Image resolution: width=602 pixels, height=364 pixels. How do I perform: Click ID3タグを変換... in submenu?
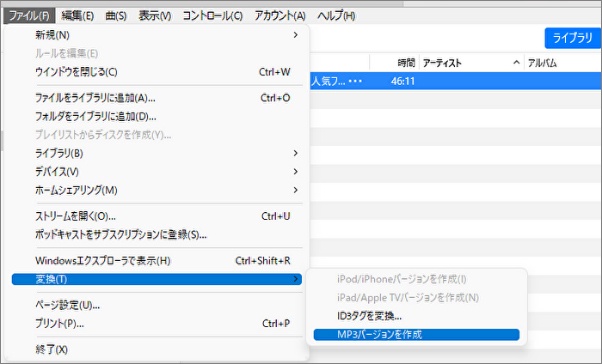pyautogui.click(x=417, y=316)
